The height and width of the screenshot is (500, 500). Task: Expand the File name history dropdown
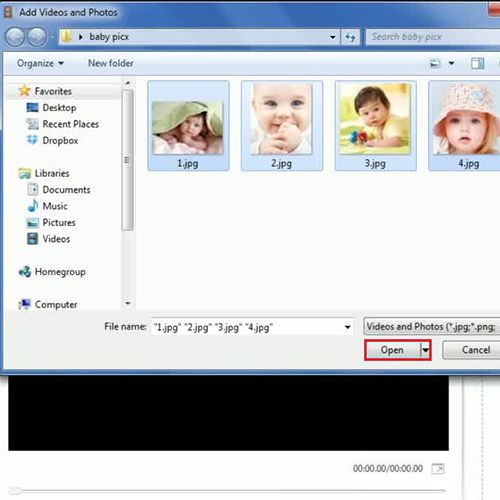coord(347,327)
